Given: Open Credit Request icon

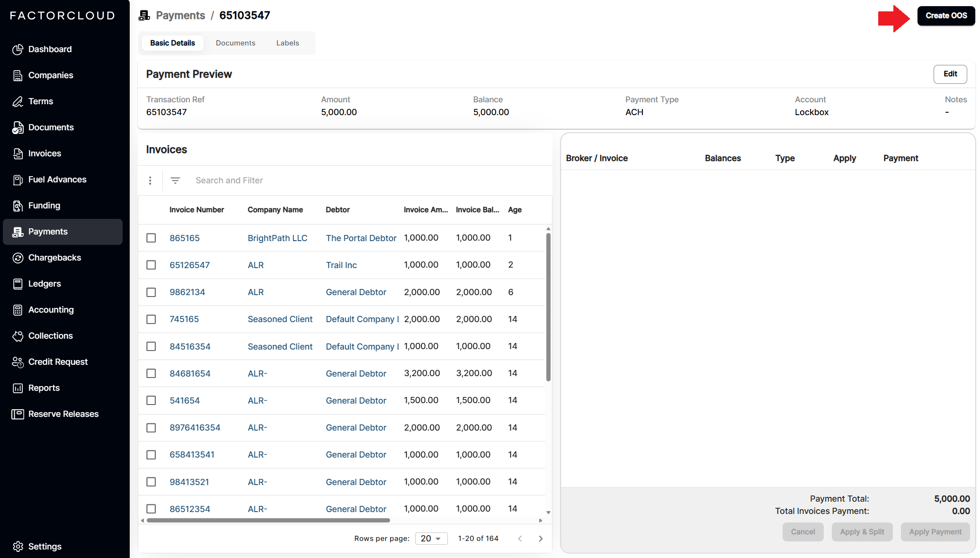Looking at the screenshot, I should (18, 362).
